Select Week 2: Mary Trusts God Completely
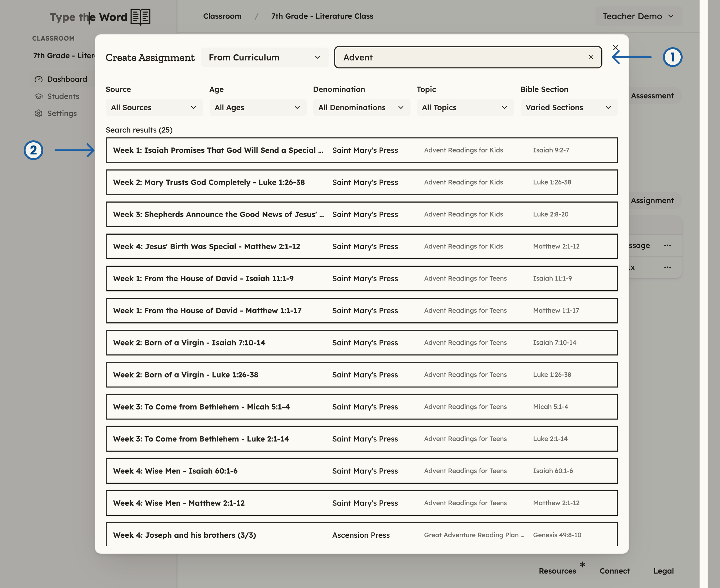Viewport: 720px width, 588px height. coord(361,182)
